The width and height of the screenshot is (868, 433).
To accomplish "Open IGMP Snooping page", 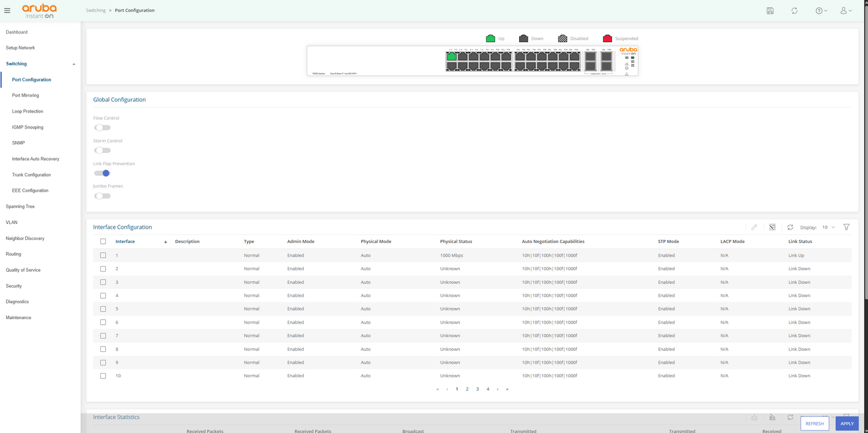I will [28, 127].
